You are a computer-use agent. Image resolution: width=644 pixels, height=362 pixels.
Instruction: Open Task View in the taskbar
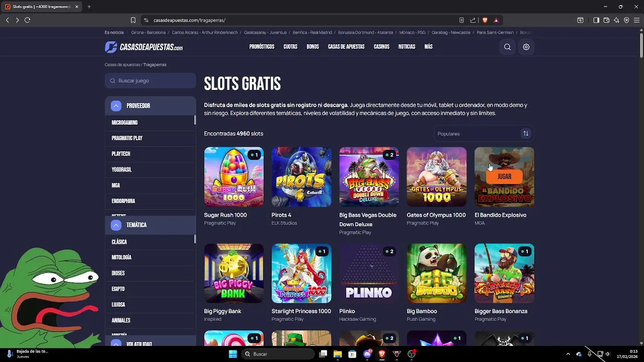[x=324, y=354]
